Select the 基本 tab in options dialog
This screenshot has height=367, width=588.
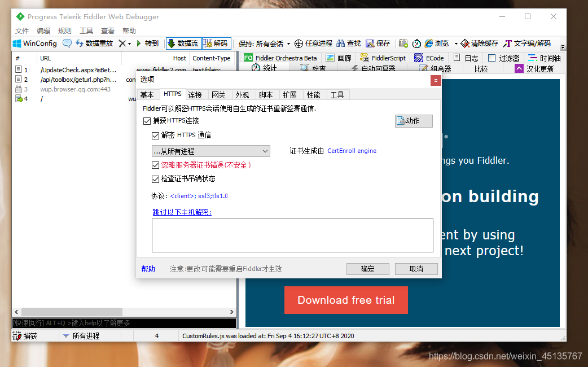click(x=147, y=95)
